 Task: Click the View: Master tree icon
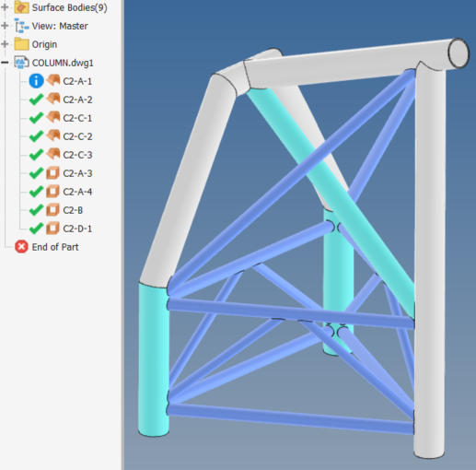[22, 26]
